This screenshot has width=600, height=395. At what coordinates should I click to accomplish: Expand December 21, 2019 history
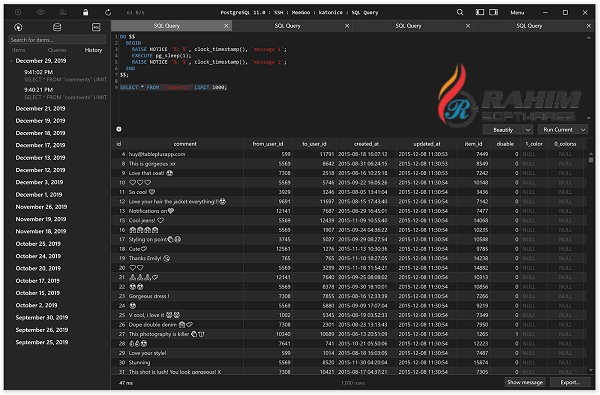click(40, 109)
